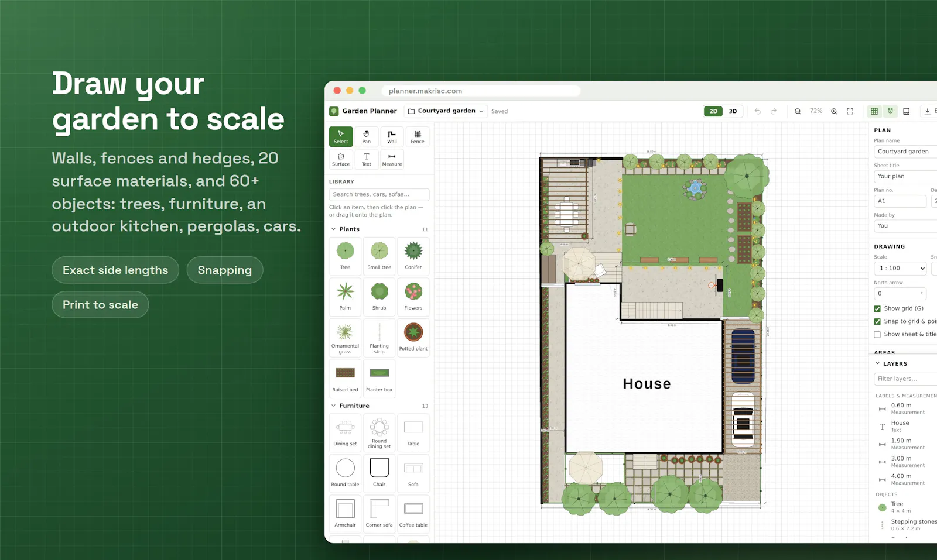Screen dimensions: 937x560
Task: Edit the Sheet title field
Action: 905,176
